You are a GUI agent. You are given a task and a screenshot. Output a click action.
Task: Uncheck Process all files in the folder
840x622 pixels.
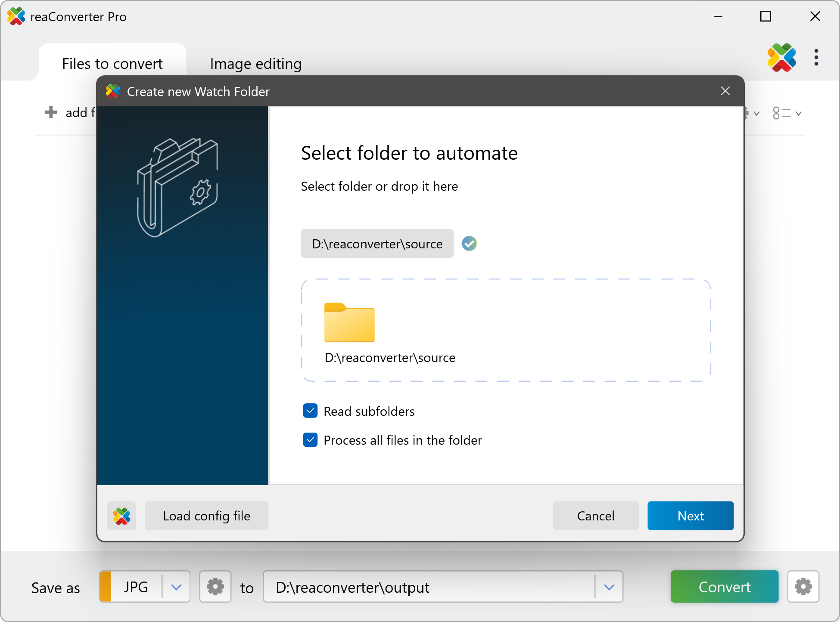click(x=310, y=439)
